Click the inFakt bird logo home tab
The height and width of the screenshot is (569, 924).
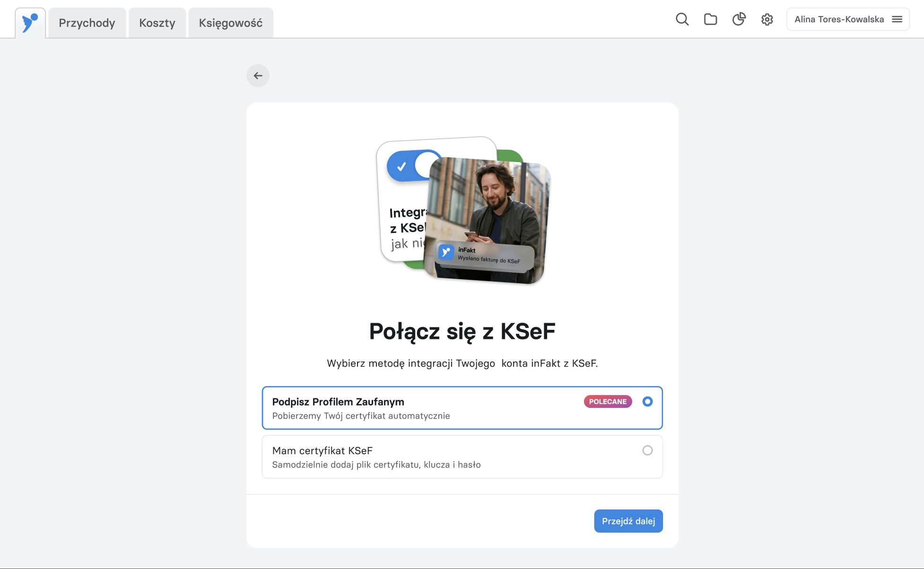coord(30,23)
